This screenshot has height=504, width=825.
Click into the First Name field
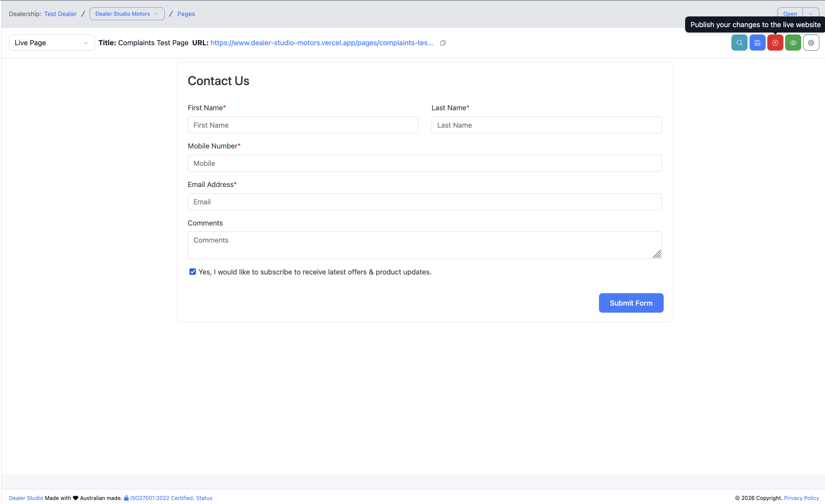(x=302, y=125)
